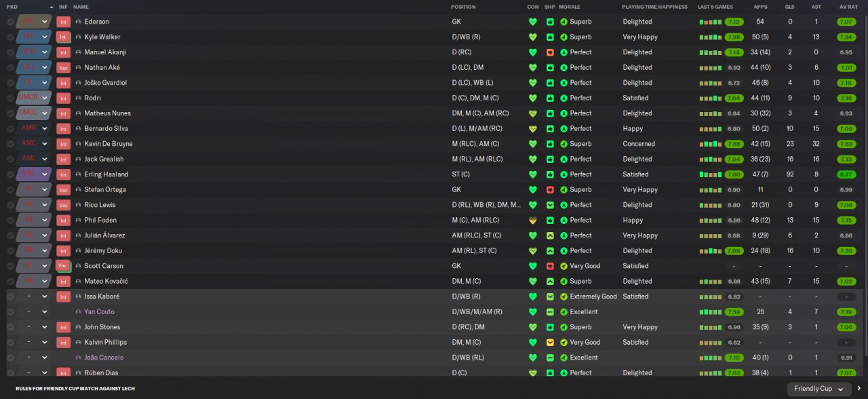Click Yan Couto's sharpness dash icon
Image resolution: width=868 pixels, height=399 pixels.
[x=550, y=312]
